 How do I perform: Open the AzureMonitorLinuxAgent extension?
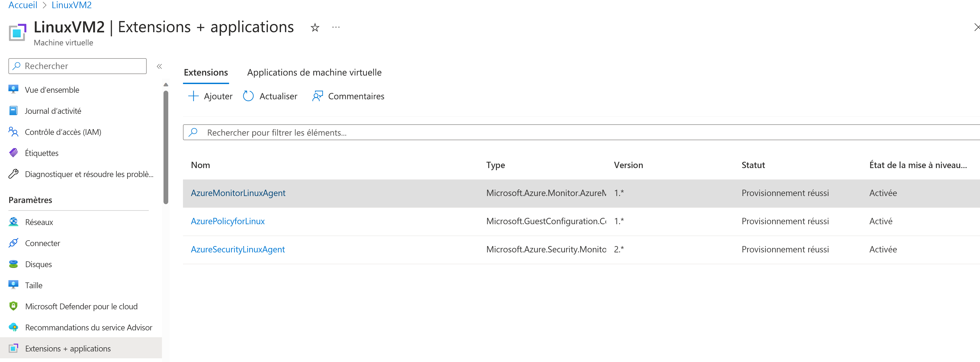pyautogui.click(x=238, y=193)
